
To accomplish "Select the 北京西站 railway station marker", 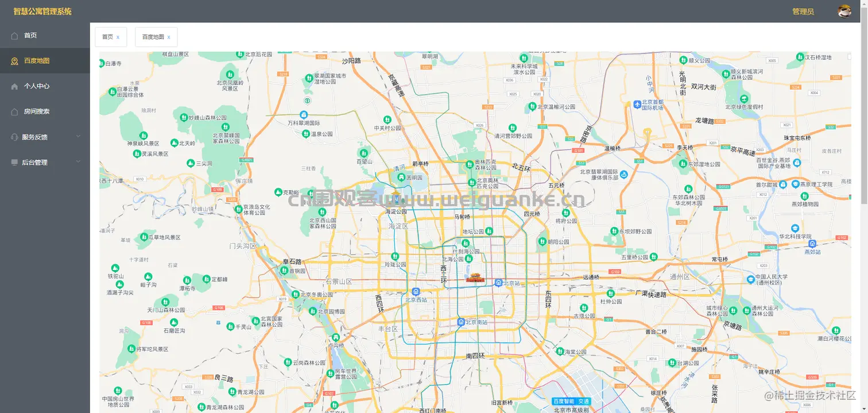I will (x=416, y=292).
